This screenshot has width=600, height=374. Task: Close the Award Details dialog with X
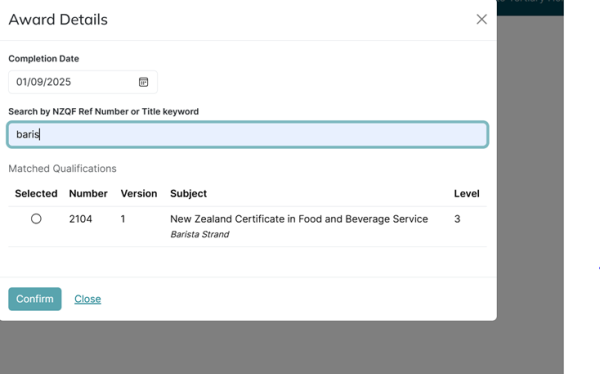481,20
